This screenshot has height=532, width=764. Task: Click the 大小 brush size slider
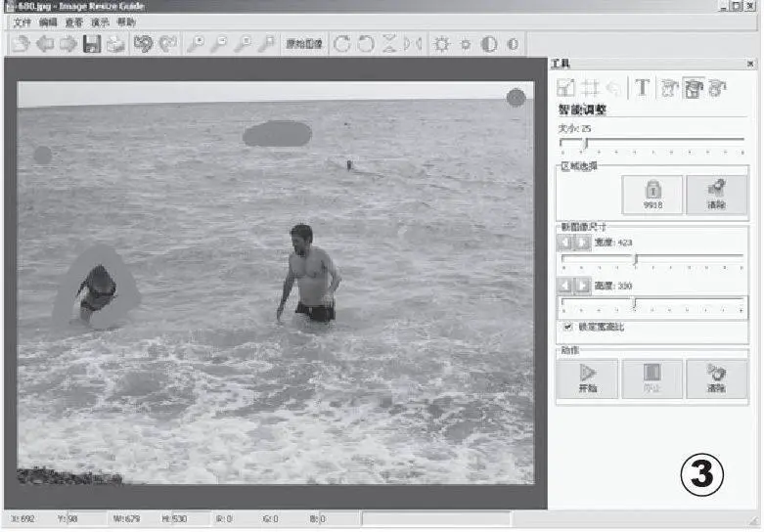[x=652, y=143]
